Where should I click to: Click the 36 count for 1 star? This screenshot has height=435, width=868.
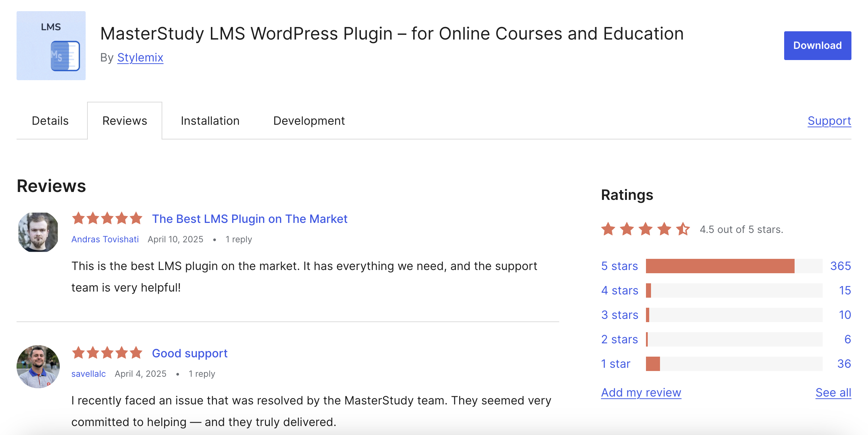tap(844, 364)
